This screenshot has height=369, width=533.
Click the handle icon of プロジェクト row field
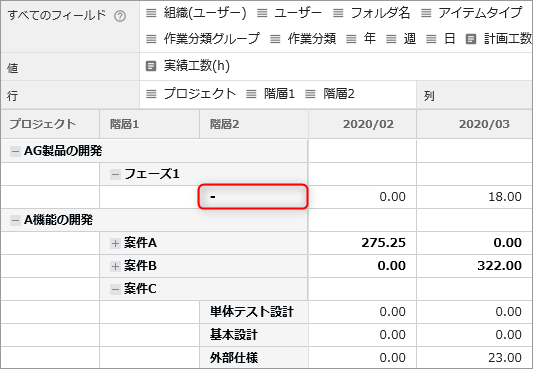(x=151, y=93)
